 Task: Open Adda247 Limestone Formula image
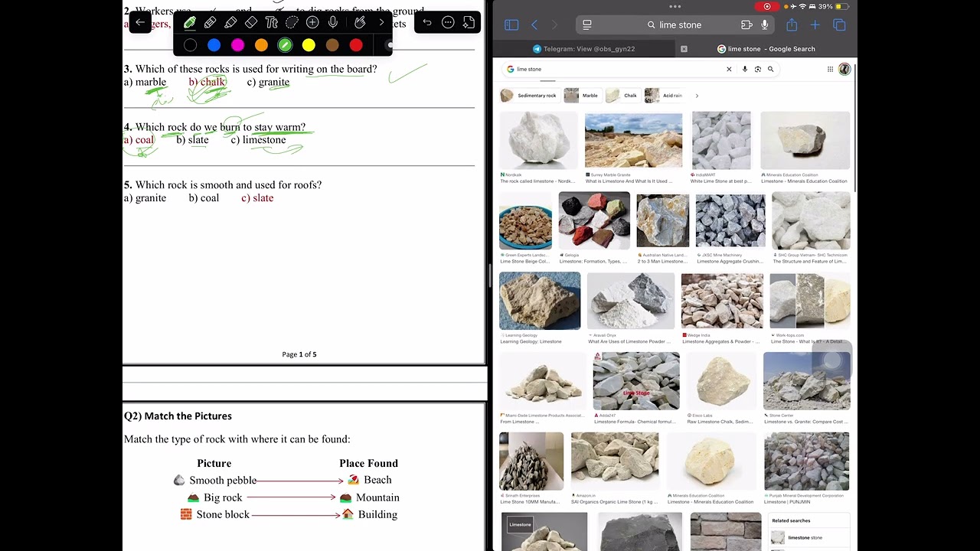(x=636, y=381)
